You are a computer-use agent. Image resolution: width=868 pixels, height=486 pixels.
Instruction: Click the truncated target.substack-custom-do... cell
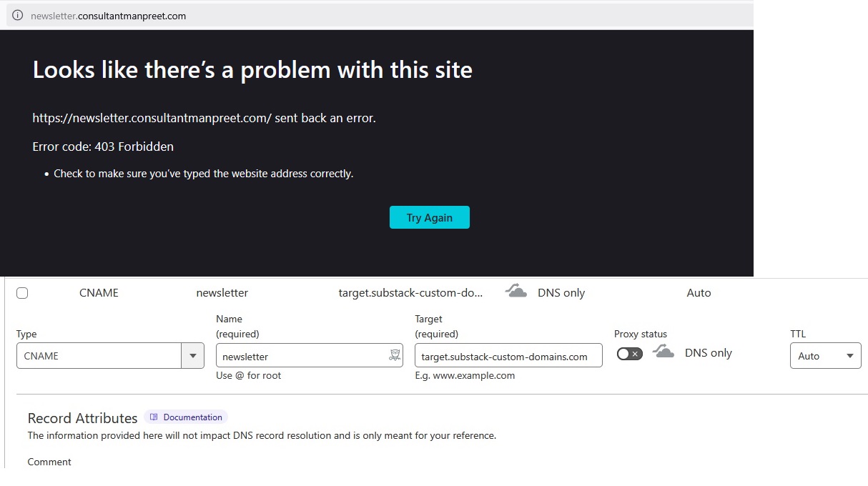pyautogui.click(x=410, y=293)
